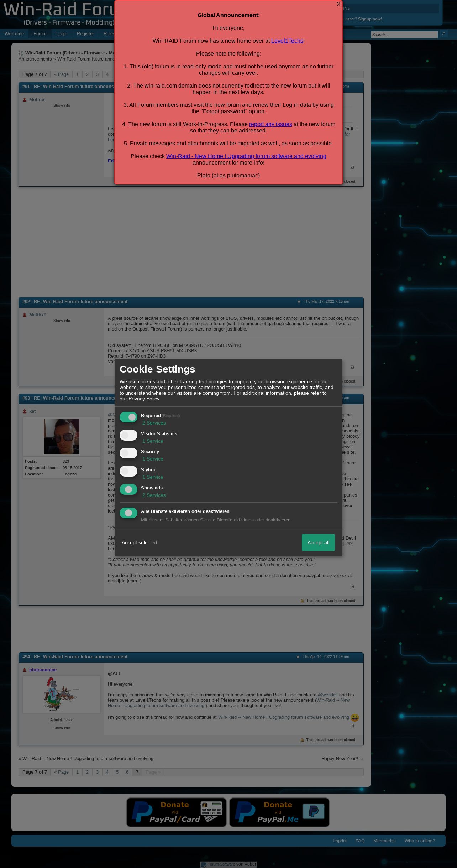Go to the Forum menu item
This screenshot has height=868, width=457.
click(40, 34)
